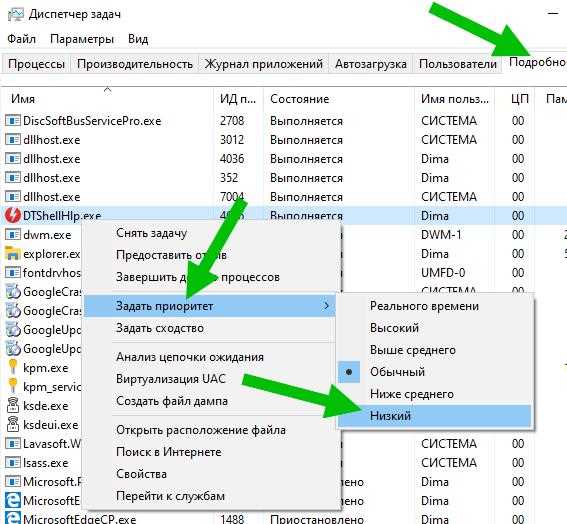The image size is (567, 524).
Task: Sort by the ИД процесса column header
Action: tap(238, 99)
